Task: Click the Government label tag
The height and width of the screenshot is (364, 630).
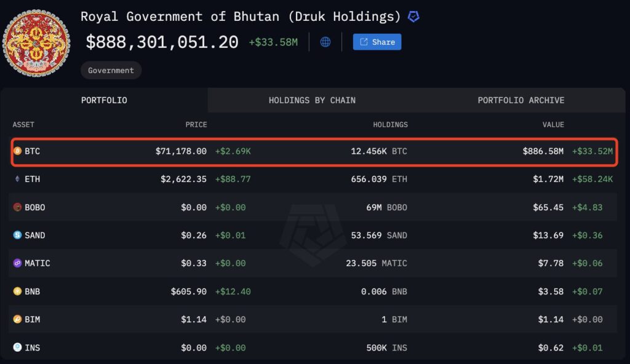Action: coord(111,70)
